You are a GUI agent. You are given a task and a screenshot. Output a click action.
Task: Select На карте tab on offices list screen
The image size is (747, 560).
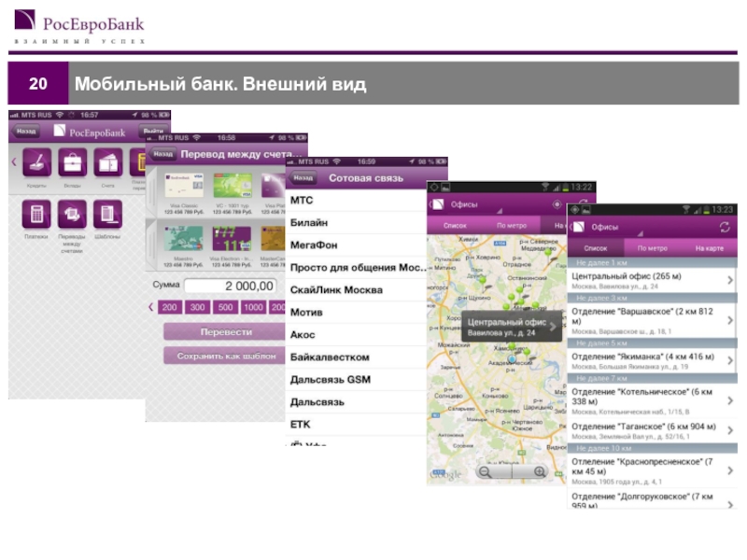710,248
